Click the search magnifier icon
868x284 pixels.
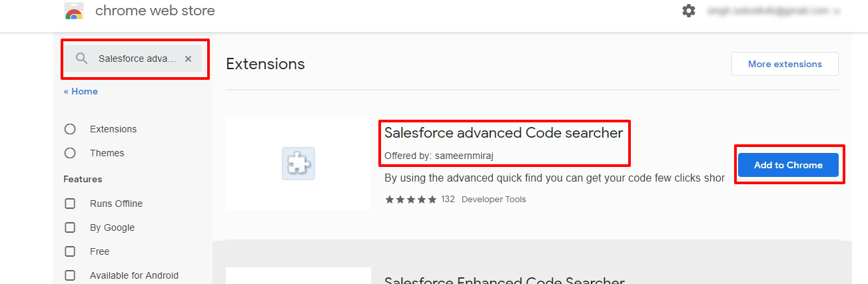pos(82,59)
